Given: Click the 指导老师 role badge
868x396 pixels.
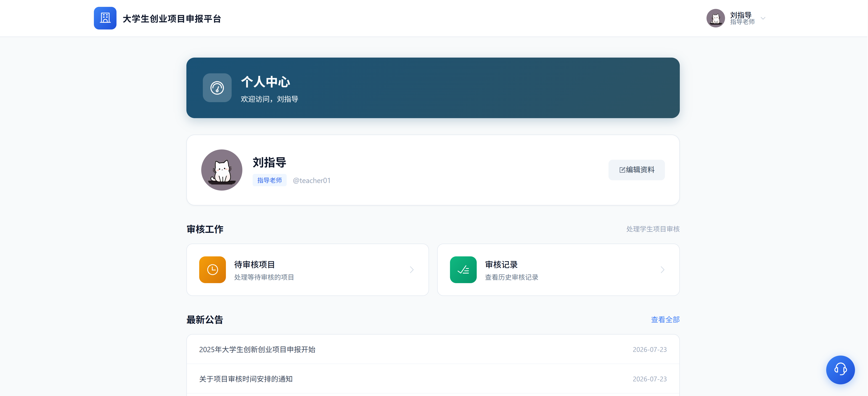Looking at the screenshot, I should coord(270,180).
